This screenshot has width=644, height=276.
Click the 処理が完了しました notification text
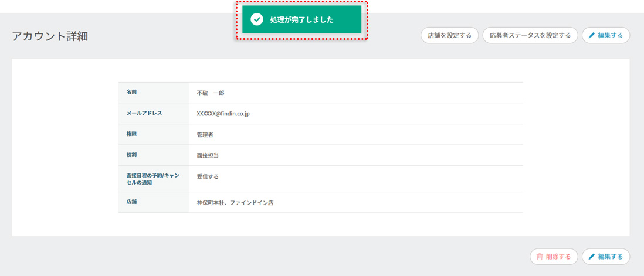301,20
